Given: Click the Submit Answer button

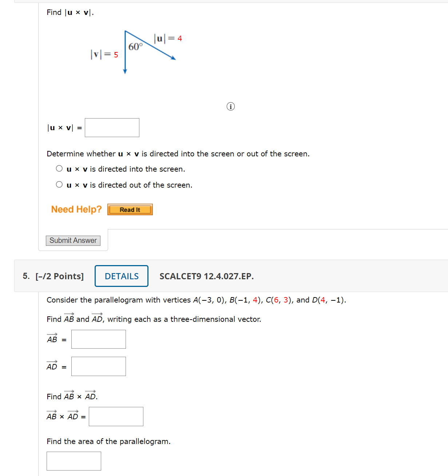Looking at the screenshot, I should click(73, 240).
